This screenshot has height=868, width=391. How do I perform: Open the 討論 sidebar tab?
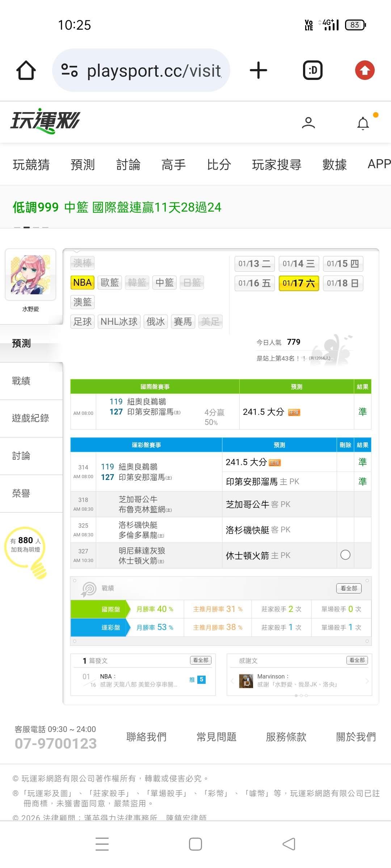click(31, 456)
